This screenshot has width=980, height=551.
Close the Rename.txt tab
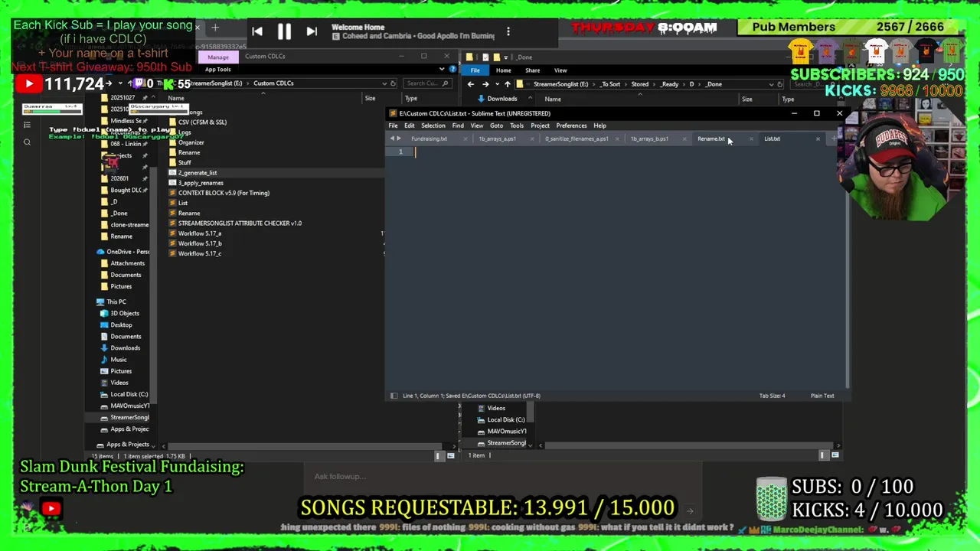point(750,139)
